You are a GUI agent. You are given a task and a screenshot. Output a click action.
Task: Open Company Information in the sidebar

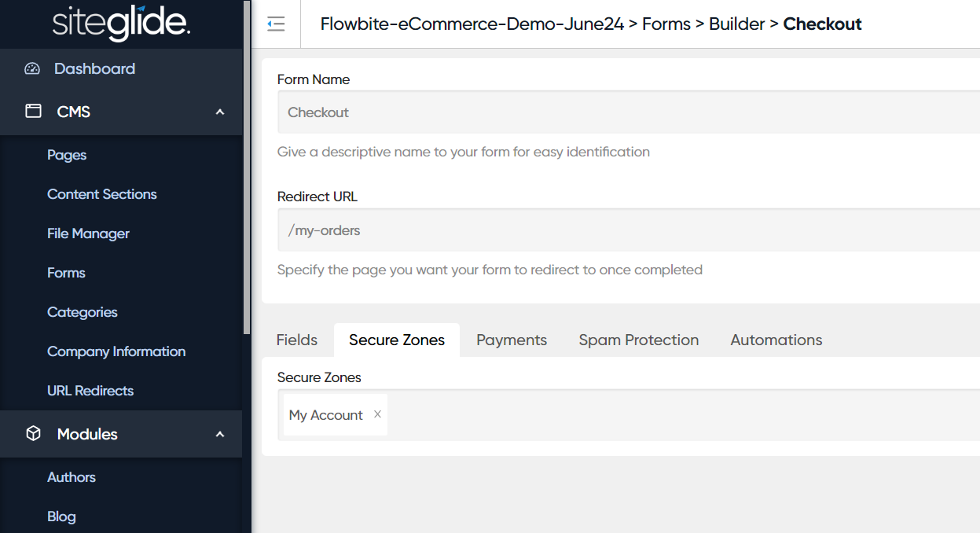pos(116,351)
